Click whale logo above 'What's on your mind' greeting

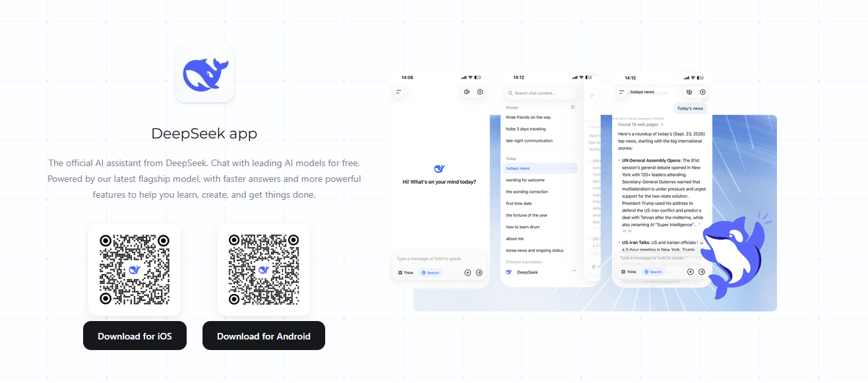[x=439, y=169]
